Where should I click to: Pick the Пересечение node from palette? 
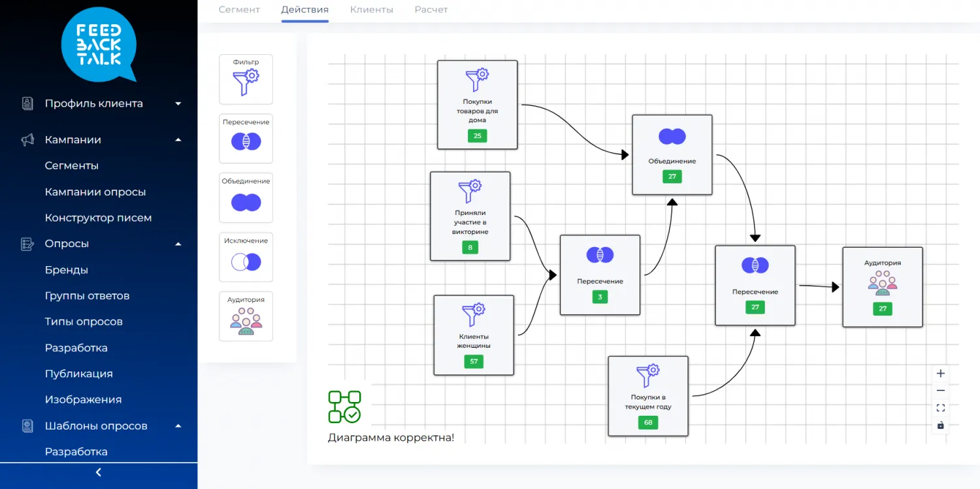coord(246,139)
